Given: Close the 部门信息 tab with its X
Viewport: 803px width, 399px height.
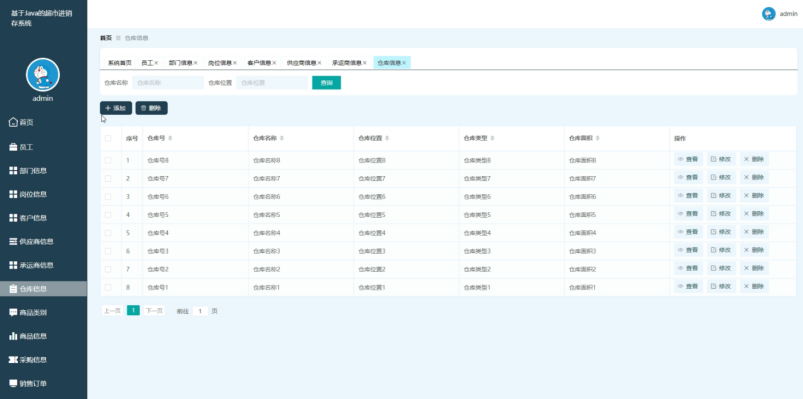Looking at the screenshot, I should [x=196, y=63].
